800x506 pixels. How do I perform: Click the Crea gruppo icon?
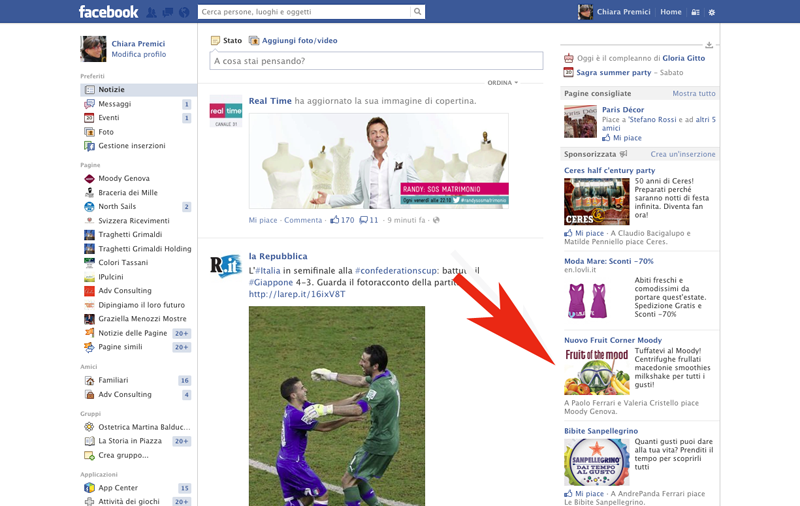tap(89, 455)
